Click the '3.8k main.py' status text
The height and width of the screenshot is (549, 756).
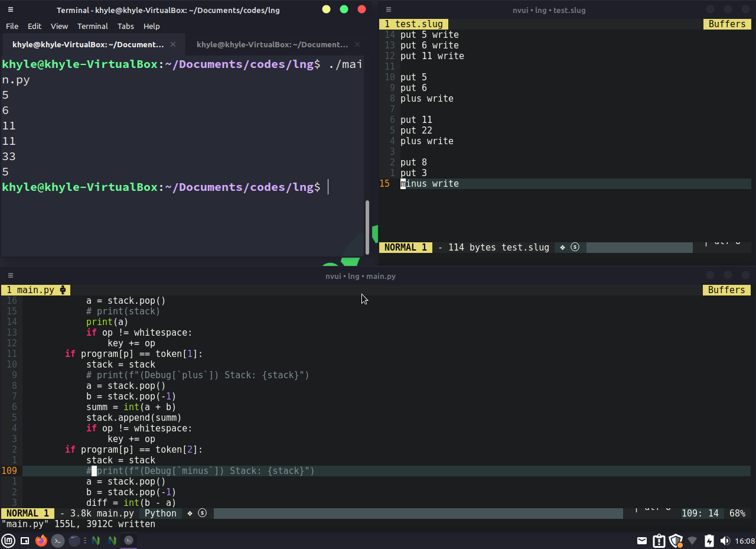point(102,514)
